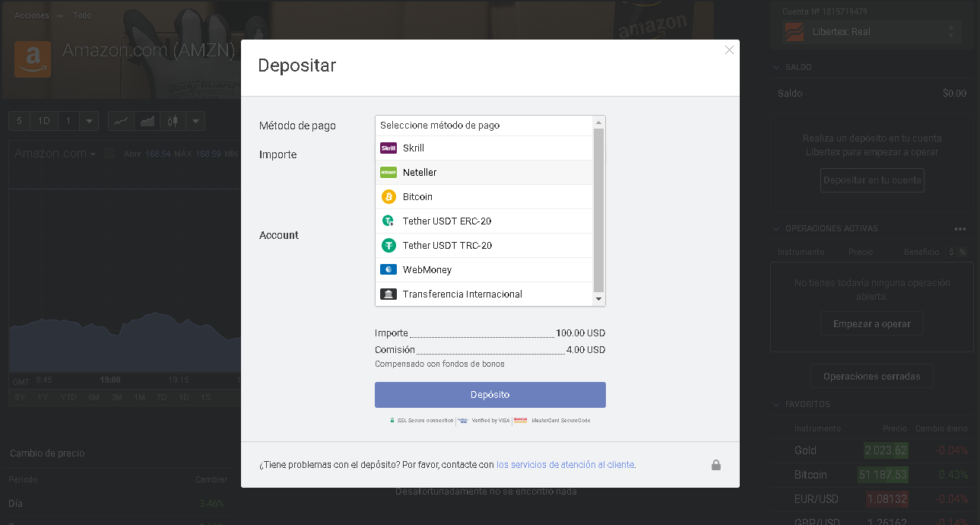Open the Libertex: Real account selector
The height and width of the screenshot is (525, 980).
tap(872, 32)
